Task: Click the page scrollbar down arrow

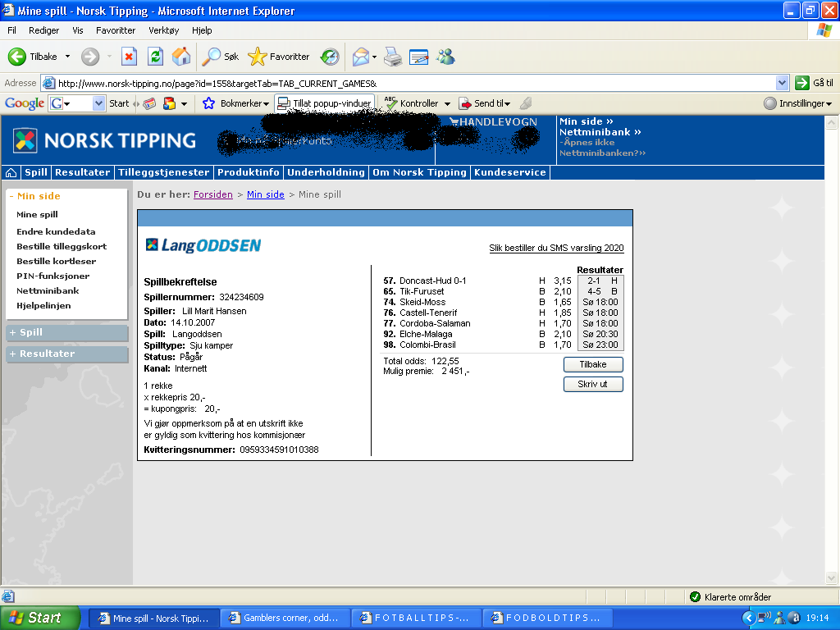Action: pyautogui.click(x=832, y=578)
